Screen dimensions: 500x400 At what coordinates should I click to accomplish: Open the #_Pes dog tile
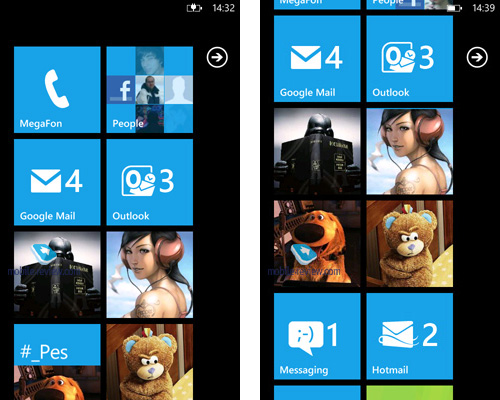[x=57, y=362]
